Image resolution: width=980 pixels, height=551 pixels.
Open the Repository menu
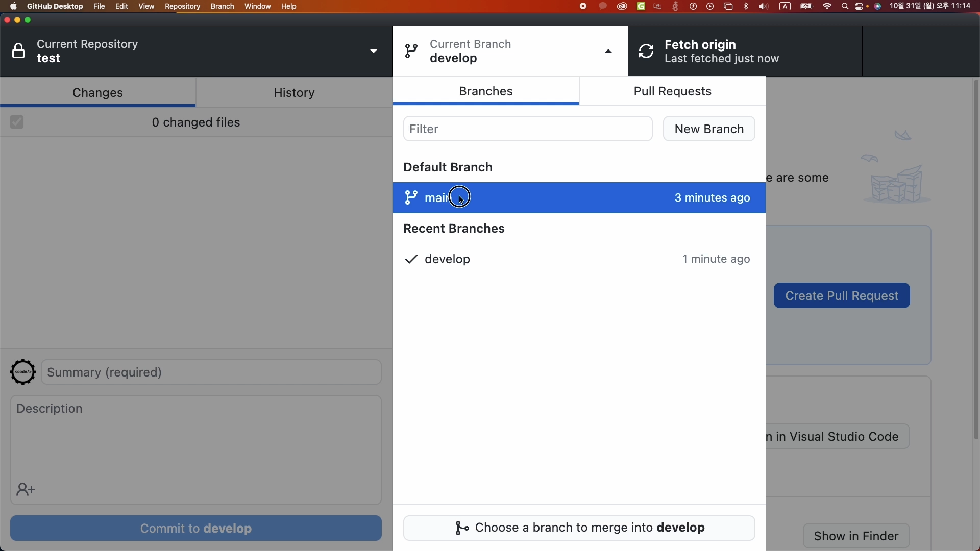(x=183, y=7)
